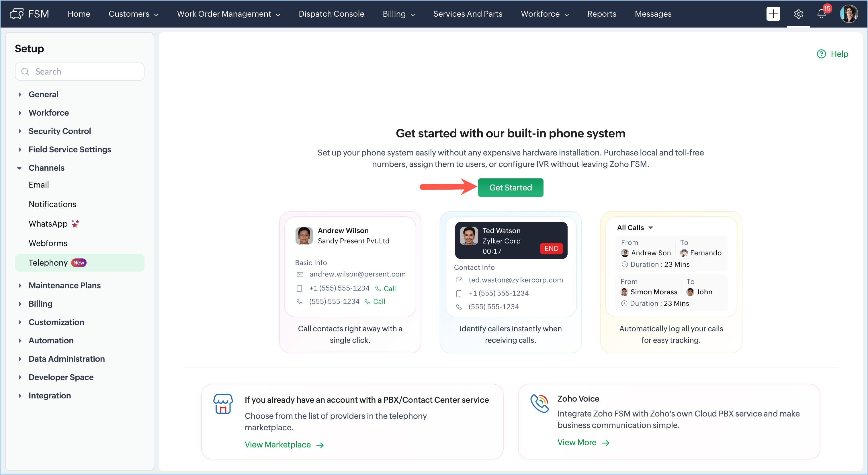Open Dispatch Console from the top menu

(x=331, y=14)
